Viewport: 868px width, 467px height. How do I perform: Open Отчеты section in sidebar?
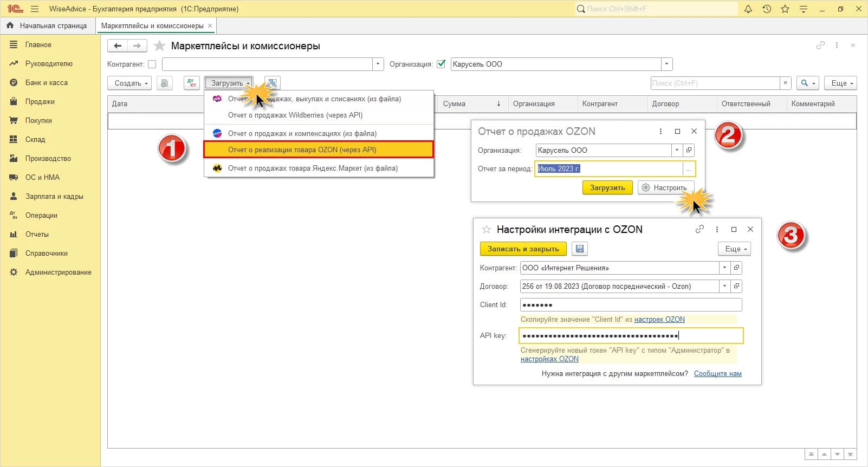point(37,234)
